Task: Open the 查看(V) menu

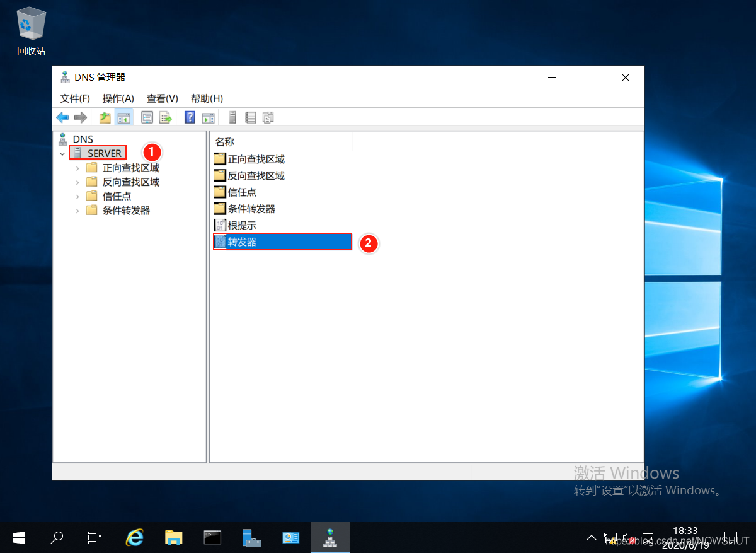Action: [162, 98]
